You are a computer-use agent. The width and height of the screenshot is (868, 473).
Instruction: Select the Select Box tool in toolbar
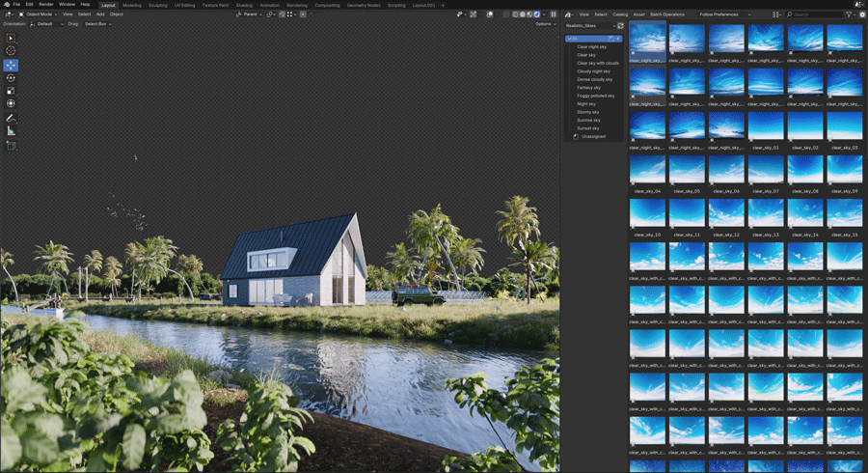coord(11,39)
